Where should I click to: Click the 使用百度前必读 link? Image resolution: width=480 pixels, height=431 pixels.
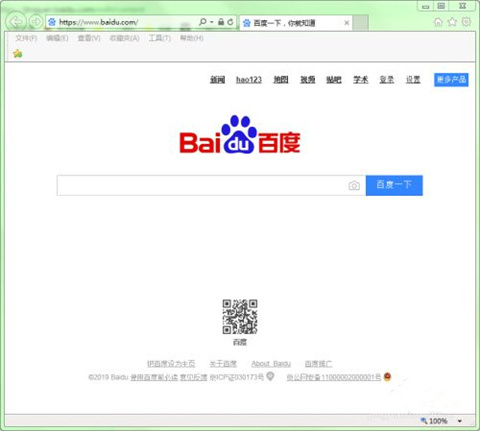(154, 377)
